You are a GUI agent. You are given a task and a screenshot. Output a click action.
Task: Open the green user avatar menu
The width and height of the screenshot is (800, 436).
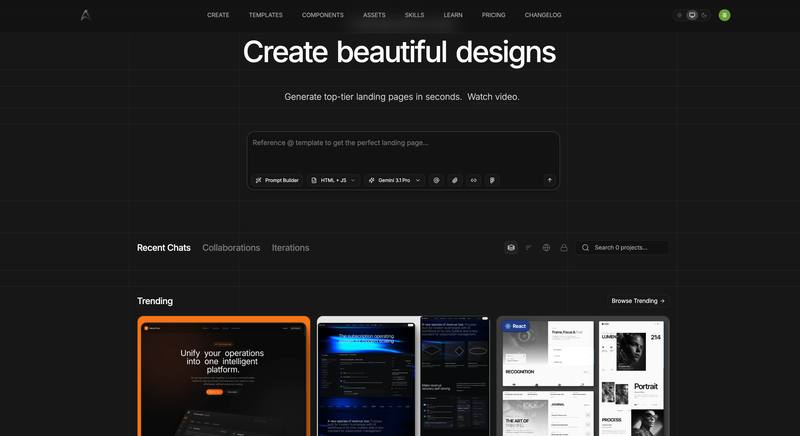coord(724,15)
